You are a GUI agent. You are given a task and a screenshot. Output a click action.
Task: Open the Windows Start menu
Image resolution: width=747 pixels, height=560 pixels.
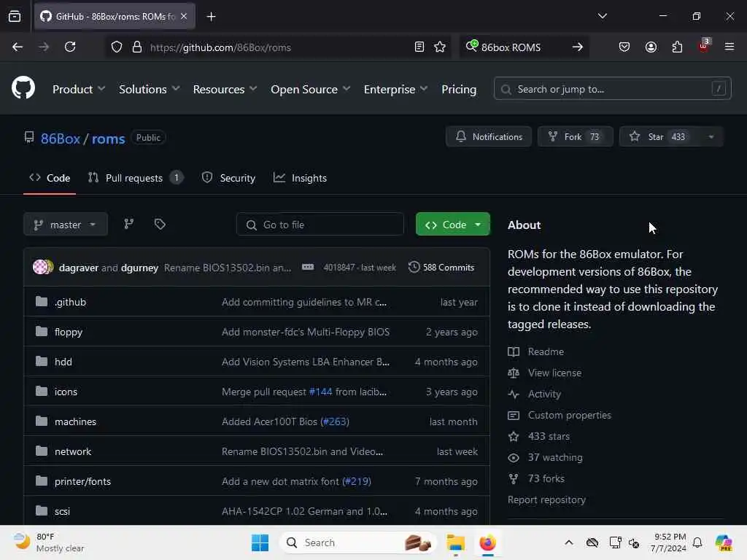click(x=260, y=542)
